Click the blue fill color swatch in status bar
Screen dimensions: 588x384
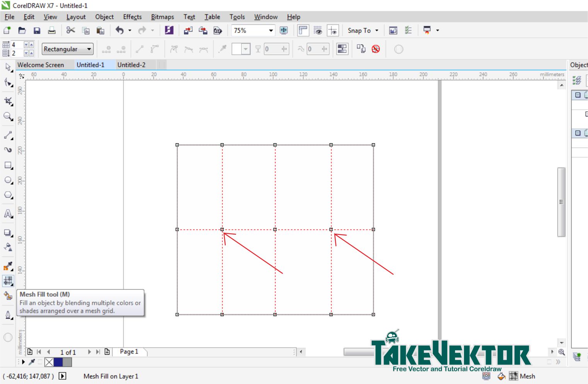(58, 362)
